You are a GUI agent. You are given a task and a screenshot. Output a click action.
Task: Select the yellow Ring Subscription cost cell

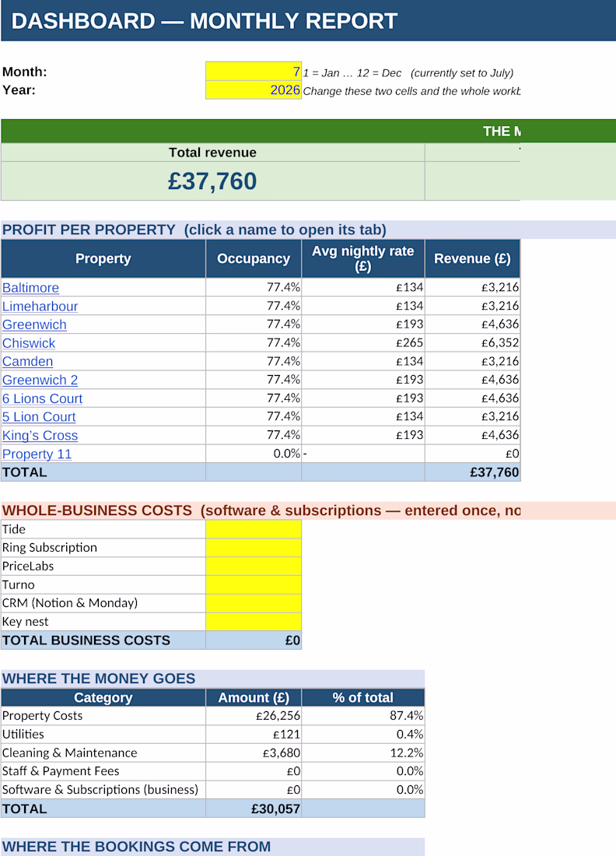coord(253,548)
